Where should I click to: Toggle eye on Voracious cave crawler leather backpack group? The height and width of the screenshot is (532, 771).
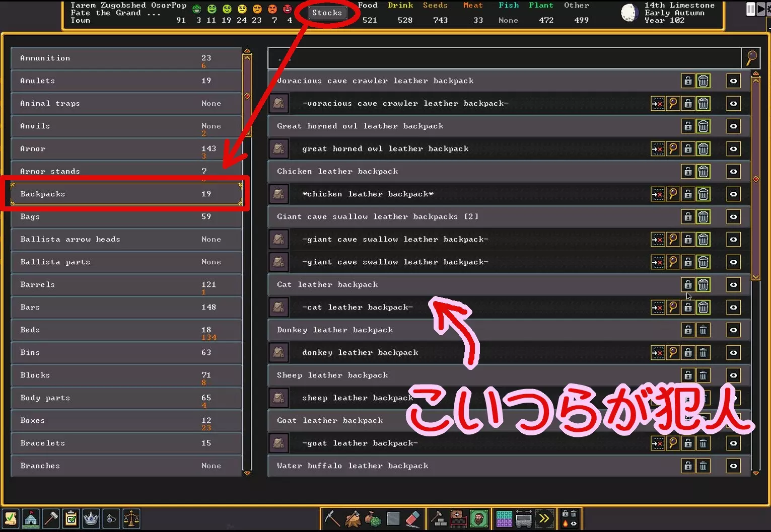[733, 81]
